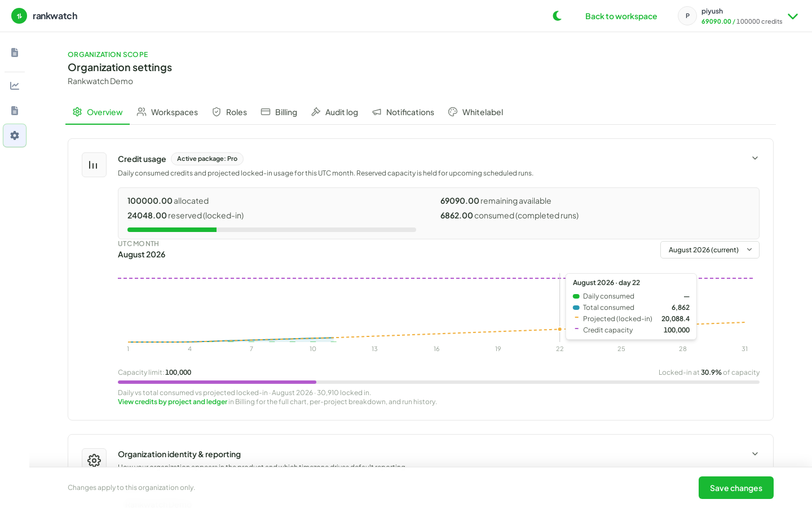This screenshot has width=812, height=508.
Task: Click the 69090.00 remaining available value
Action: 460,201
